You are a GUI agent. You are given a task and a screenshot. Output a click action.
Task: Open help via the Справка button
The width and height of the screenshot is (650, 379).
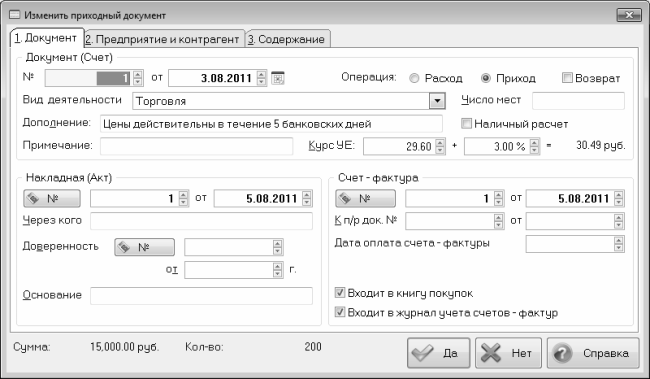point(593,353)
